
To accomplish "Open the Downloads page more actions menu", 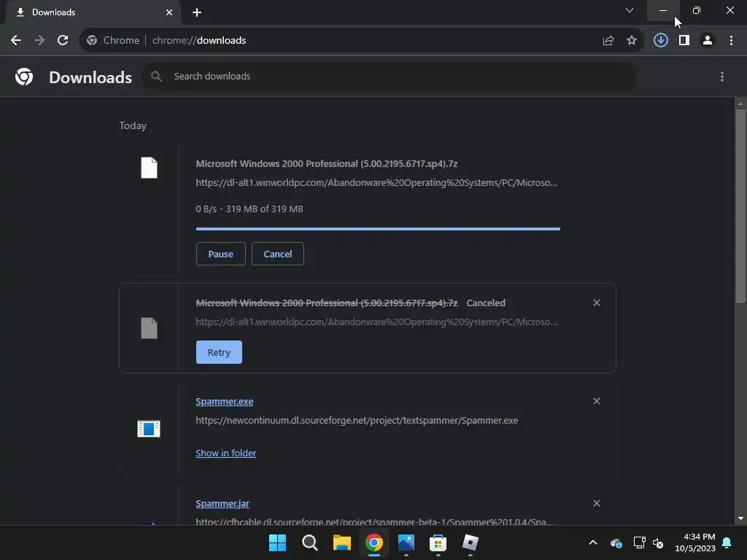I will click(x=722, y=77).
